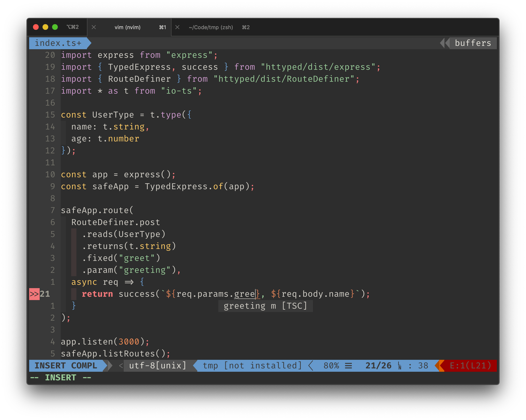Select the greeting completion popup entry

point(265,306)
